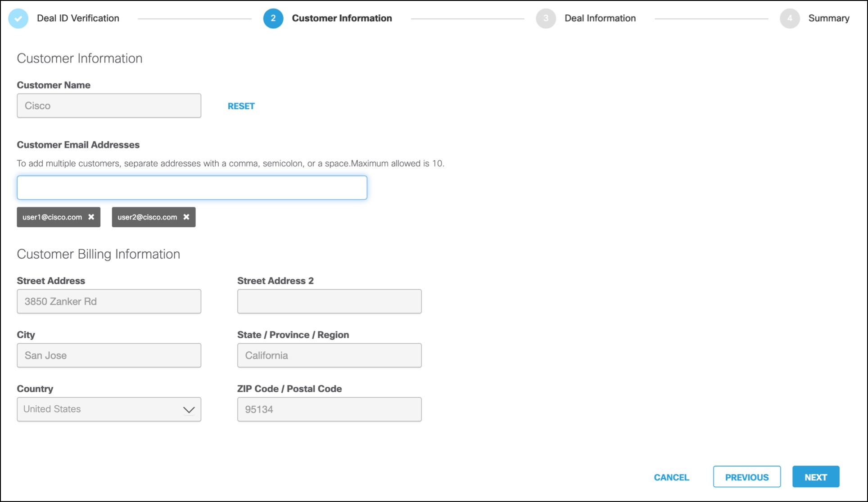Go to the Summary step label

(828, 18)
